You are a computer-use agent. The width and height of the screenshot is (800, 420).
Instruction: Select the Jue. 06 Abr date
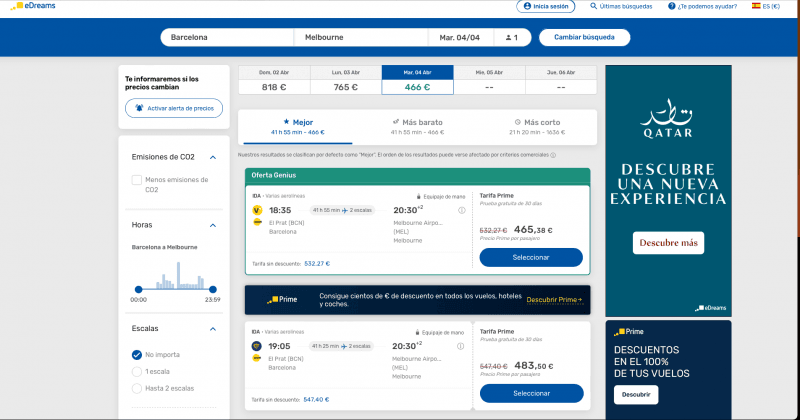(x=561, y=80)
